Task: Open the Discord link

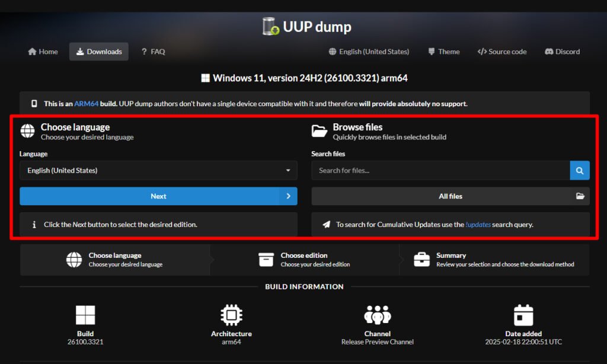Action: pyautogui.click(x=562, y=52)
